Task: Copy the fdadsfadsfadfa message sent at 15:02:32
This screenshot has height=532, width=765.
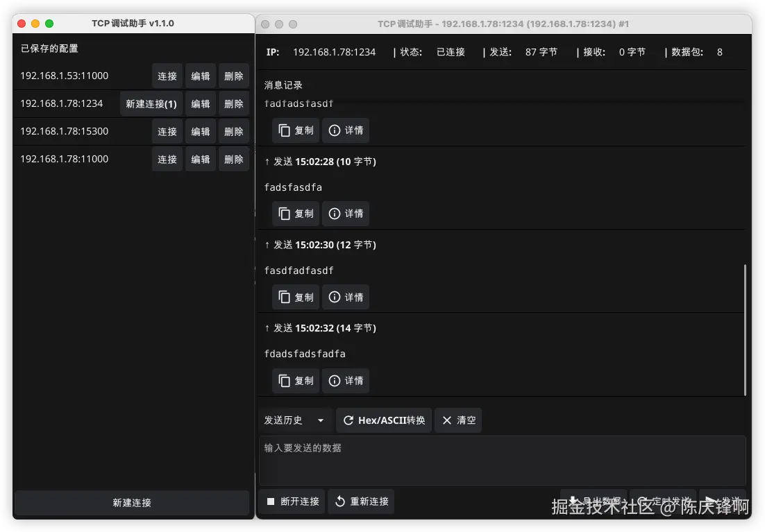Action: coord(296,380)
